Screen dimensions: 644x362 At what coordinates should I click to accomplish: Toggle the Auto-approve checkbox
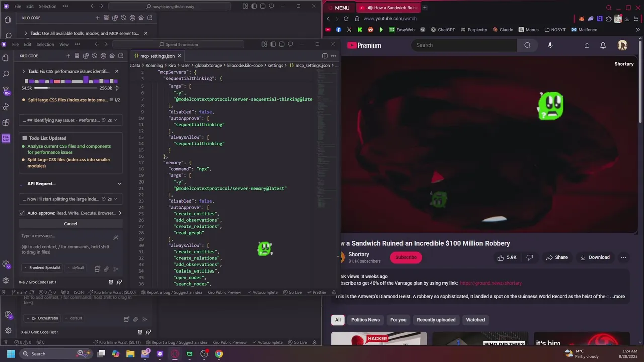(22, 213)
